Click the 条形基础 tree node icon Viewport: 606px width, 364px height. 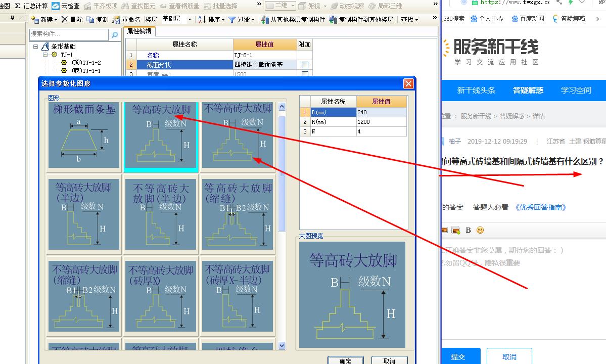coord(45,47)
